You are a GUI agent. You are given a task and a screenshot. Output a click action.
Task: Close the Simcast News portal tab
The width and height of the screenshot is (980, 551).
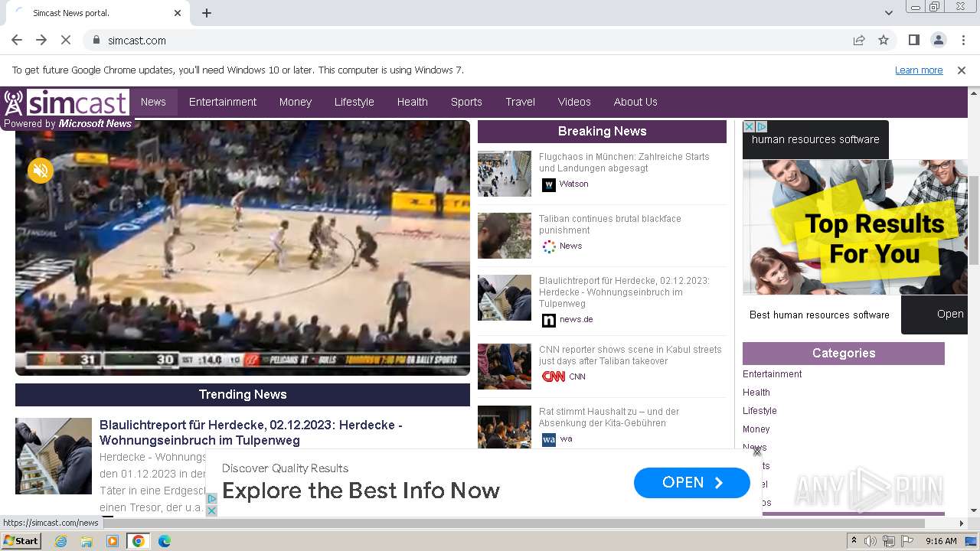[178, 13]
